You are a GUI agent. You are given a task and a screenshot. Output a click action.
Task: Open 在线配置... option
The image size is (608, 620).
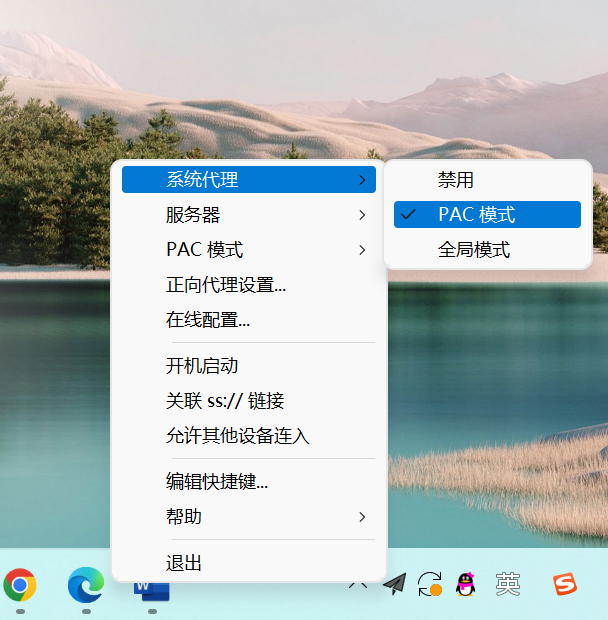249,319
